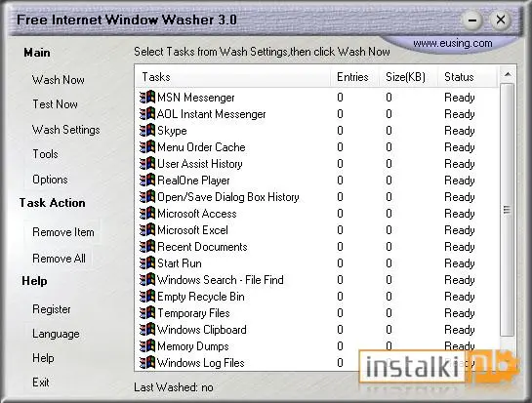Click the Microsoft Access row icon

click(x=147, y=214)
